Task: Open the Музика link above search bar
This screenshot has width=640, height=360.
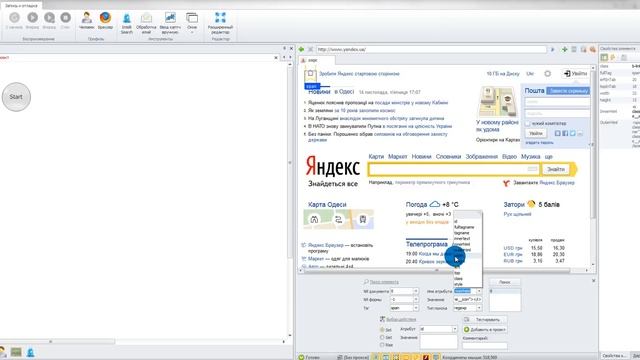Action: (x=531, y=157)
